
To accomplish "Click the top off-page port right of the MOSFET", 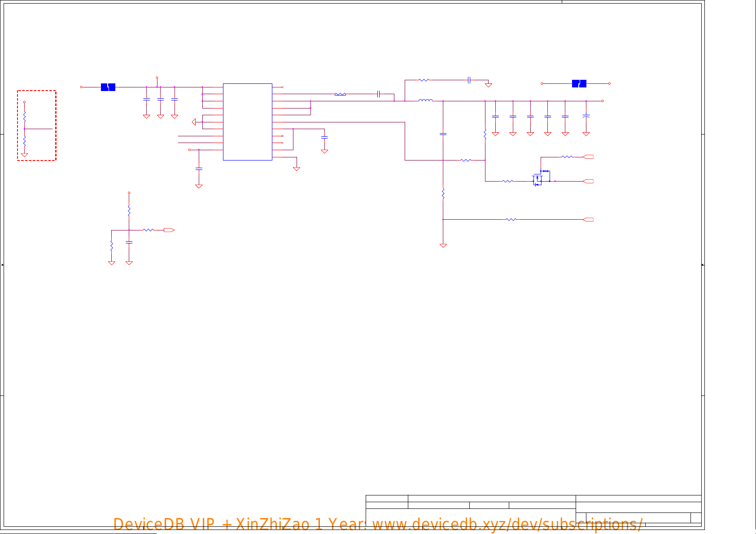I will click(588, 156).
